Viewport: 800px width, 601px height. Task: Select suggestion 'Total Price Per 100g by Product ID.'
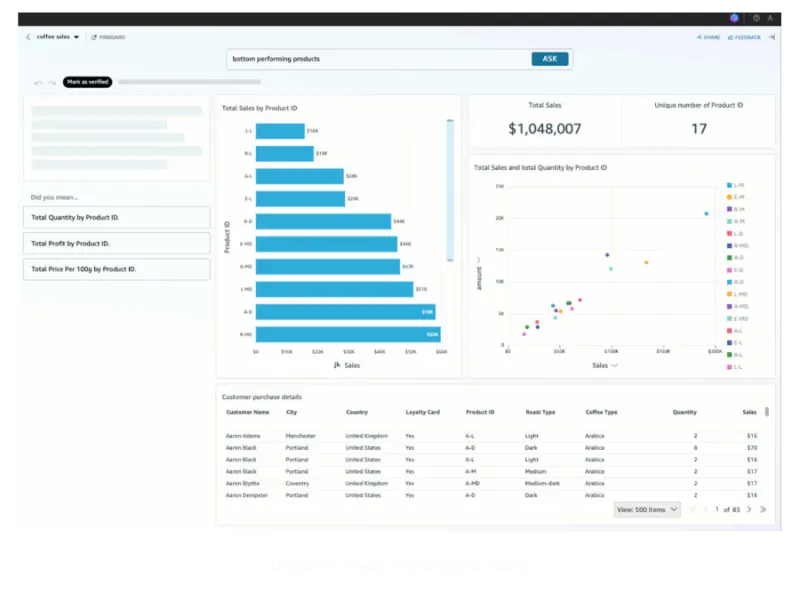point(116,269)
